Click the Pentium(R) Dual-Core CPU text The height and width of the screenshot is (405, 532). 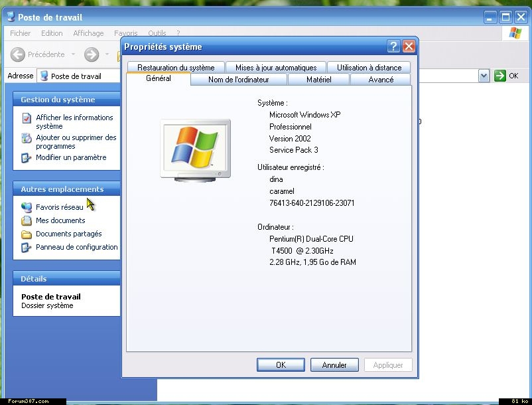tap(312, 239)
